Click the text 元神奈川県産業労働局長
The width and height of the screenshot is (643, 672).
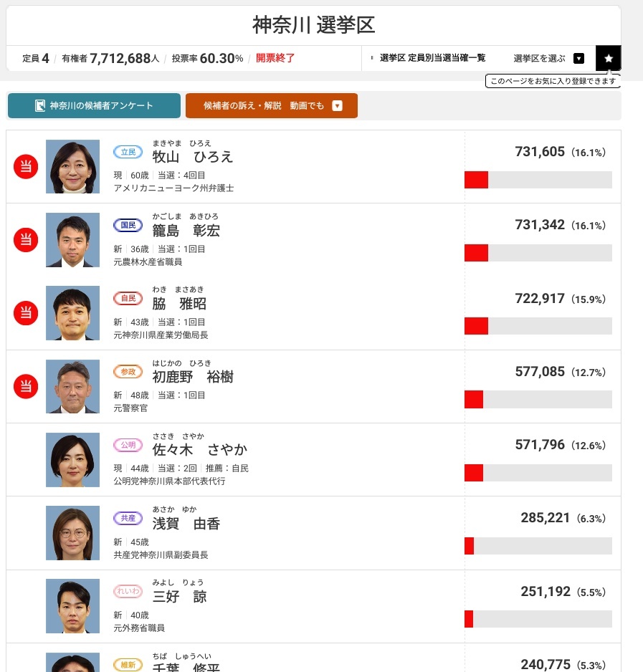click(x=161, y=335)
